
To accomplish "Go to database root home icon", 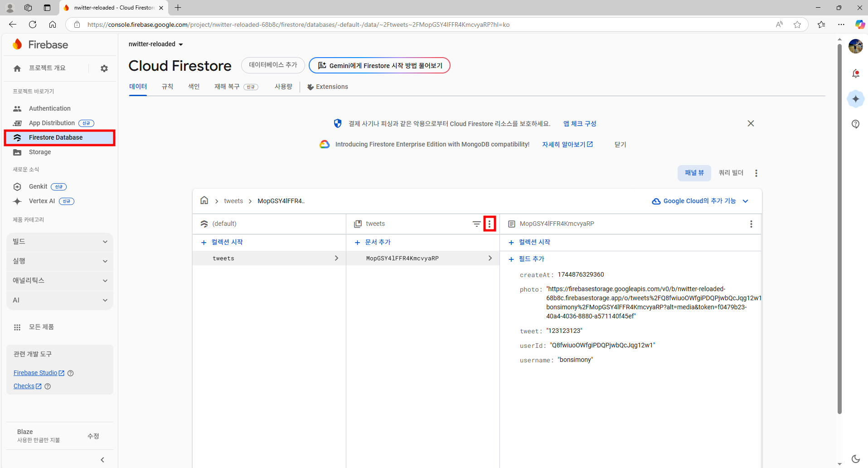I will [x=204, y=200].
